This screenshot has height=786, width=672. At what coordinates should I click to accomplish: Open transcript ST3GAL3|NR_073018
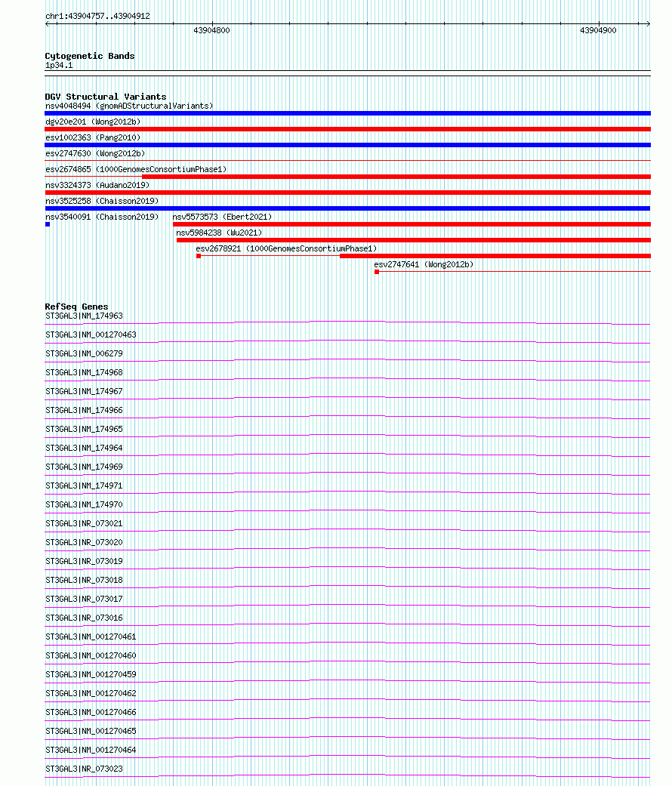pos(84,581)
